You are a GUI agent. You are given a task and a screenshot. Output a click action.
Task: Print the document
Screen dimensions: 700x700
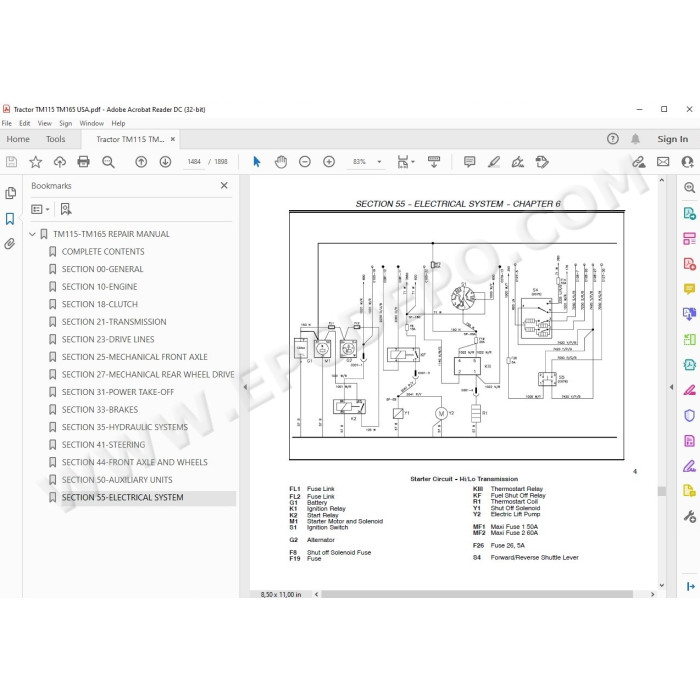click(x=83, y=162)
